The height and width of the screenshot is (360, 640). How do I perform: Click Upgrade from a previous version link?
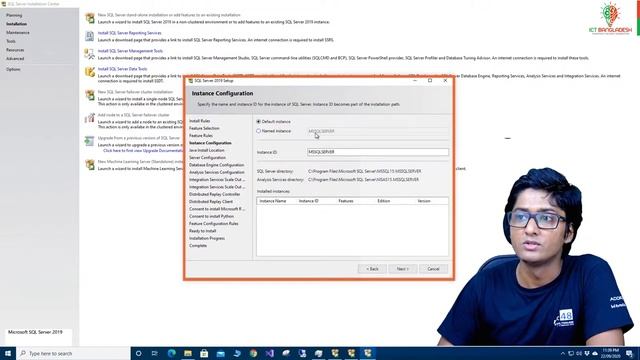click(138, 138)
